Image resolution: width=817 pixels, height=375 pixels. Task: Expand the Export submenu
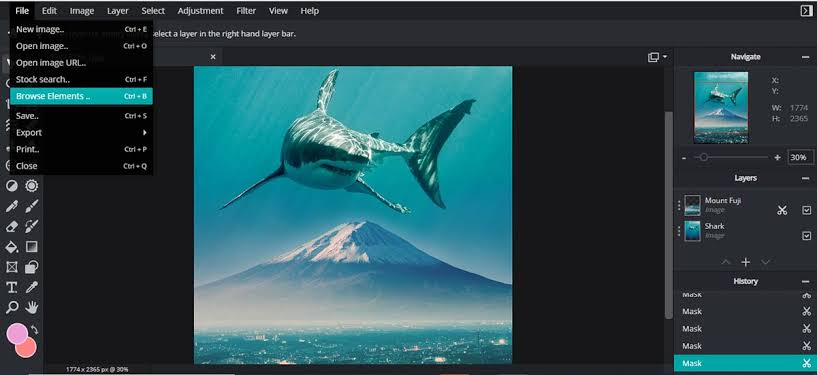point(81,132)
